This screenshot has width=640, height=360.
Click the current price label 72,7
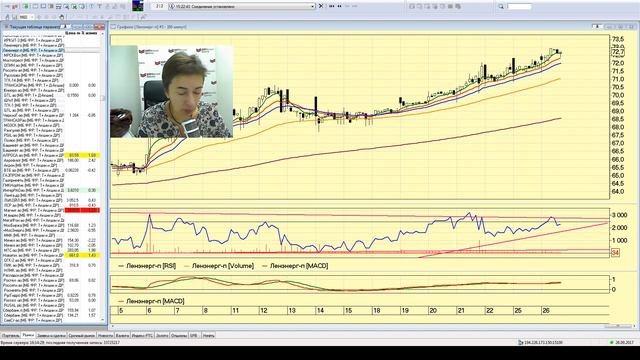pos(618,53)
